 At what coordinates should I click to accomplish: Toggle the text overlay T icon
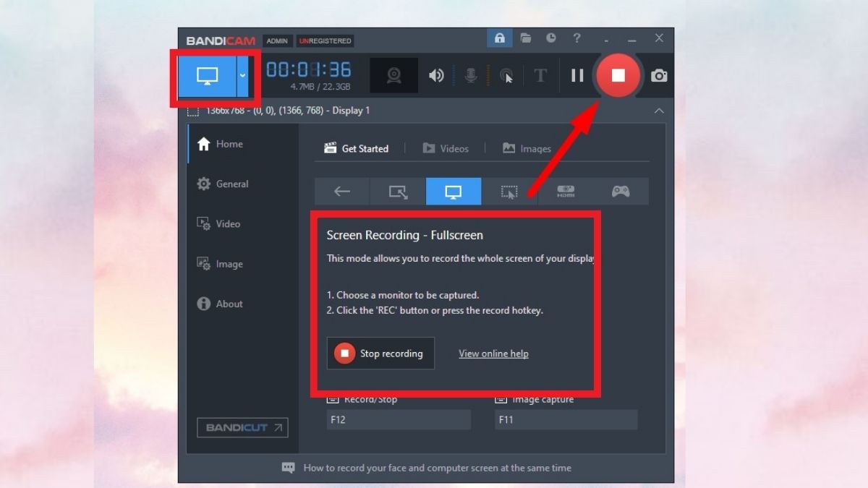540,75
